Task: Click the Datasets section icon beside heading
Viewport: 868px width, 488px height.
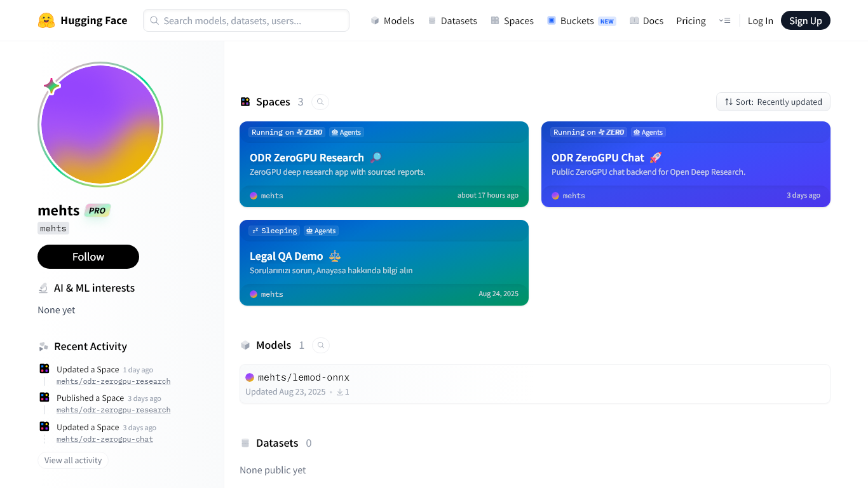Action: coord(245,443)
